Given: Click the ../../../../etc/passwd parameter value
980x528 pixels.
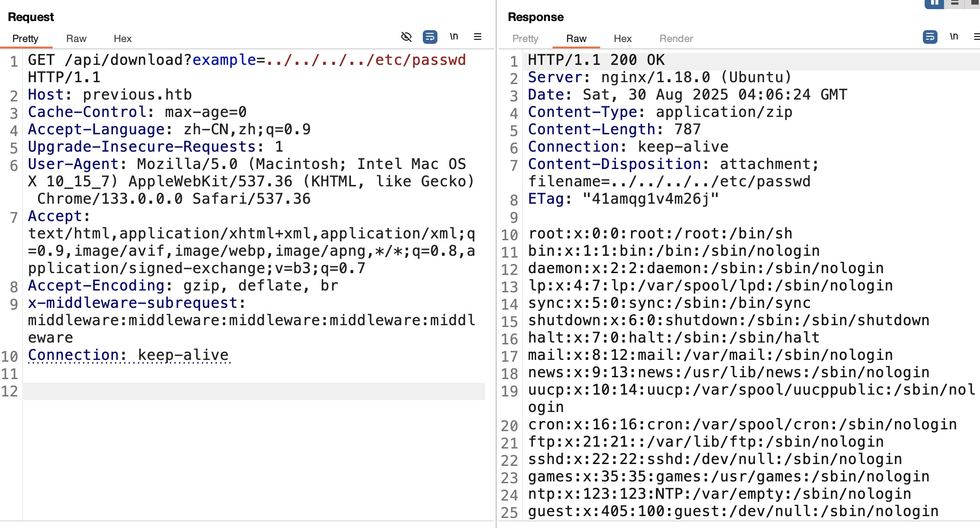Looking at the screenshot, I should point(366,60).
